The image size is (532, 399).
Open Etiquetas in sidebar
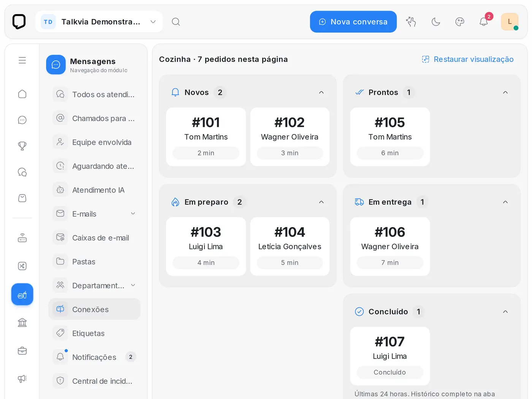tap(94, 333)
